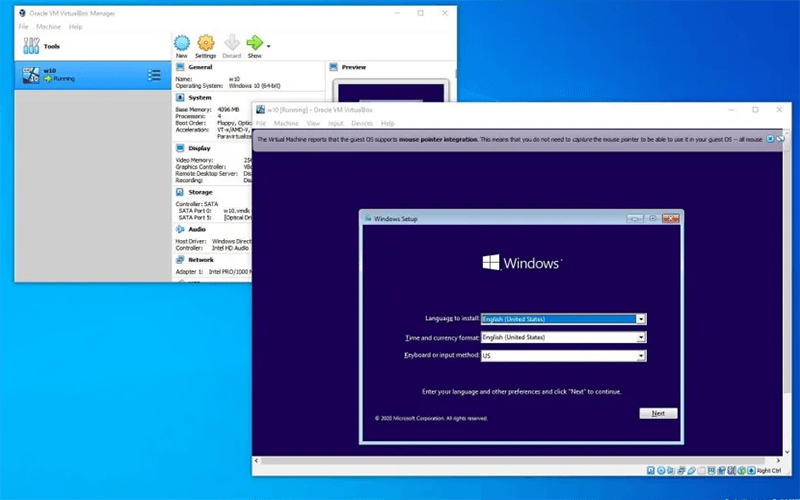800x500 pixels.
Task: Open Devices menu in w10 VM window
Action: [362, 123]
